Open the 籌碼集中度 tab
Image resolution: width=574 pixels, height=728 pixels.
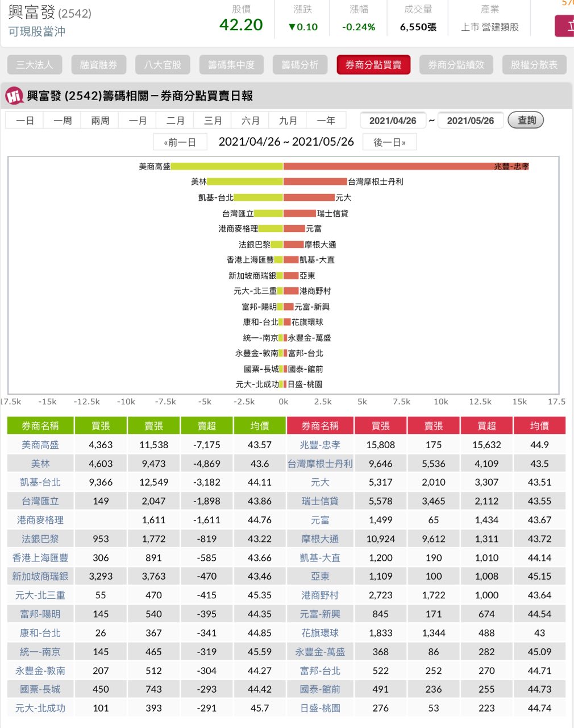pyautogui.click(x=231, y=65)
